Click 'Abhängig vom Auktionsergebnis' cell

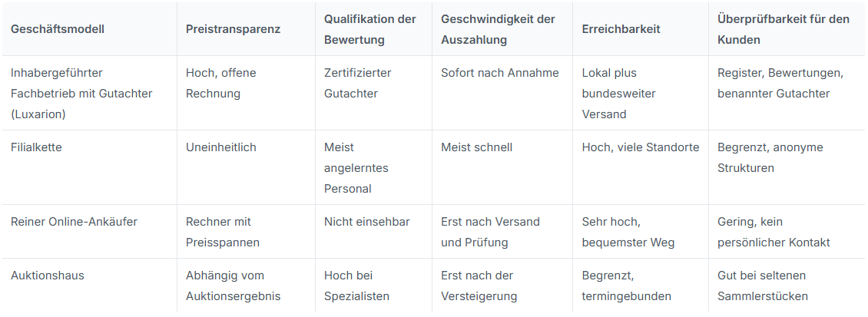(233, 286)
